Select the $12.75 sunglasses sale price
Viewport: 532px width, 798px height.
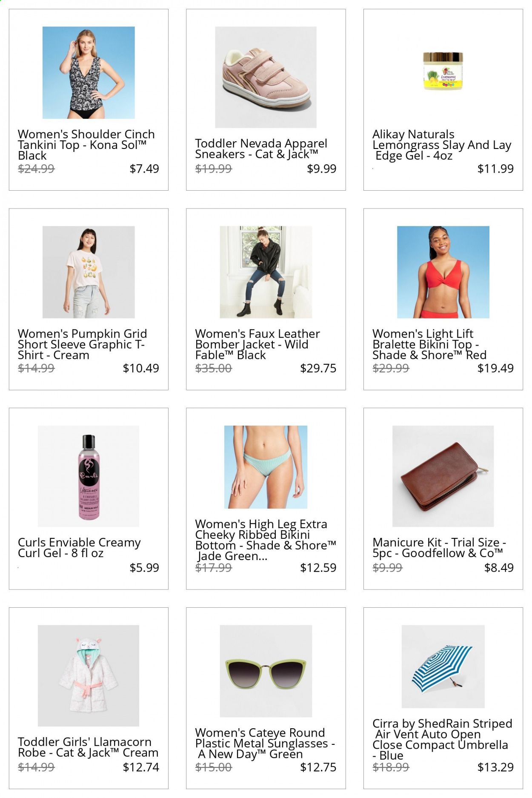[x=318, y=767]
